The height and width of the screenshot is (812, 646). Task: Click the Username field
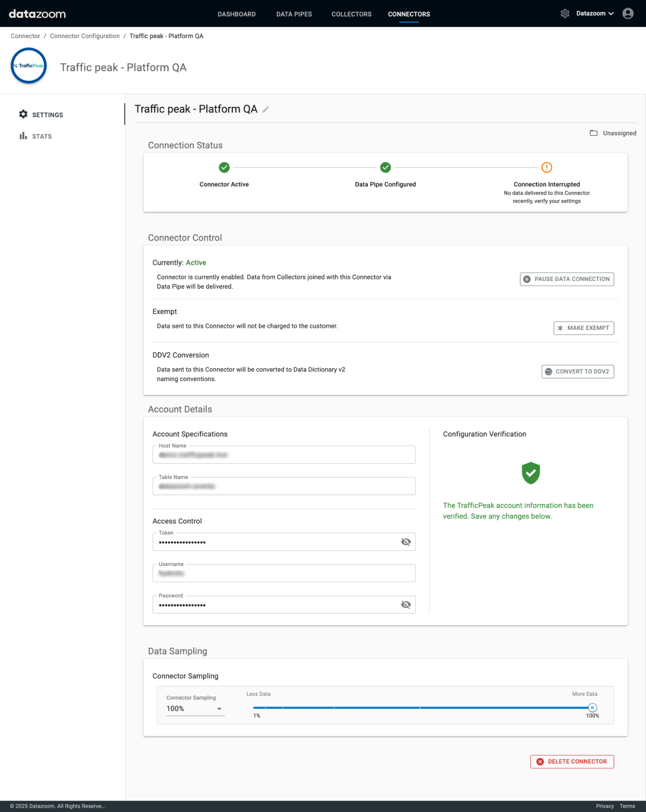284,573
